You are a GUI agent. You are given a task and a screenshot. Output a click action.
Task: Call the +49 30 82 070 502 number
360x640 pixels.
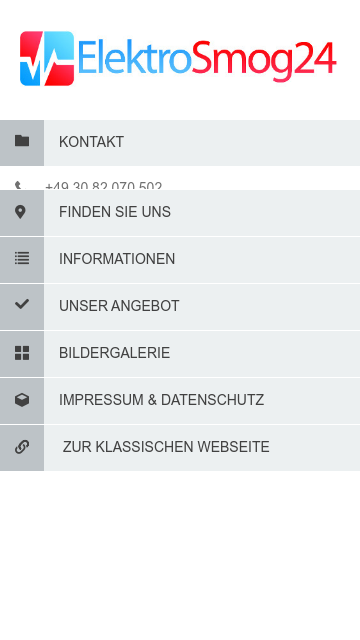[x=104, y=186]
